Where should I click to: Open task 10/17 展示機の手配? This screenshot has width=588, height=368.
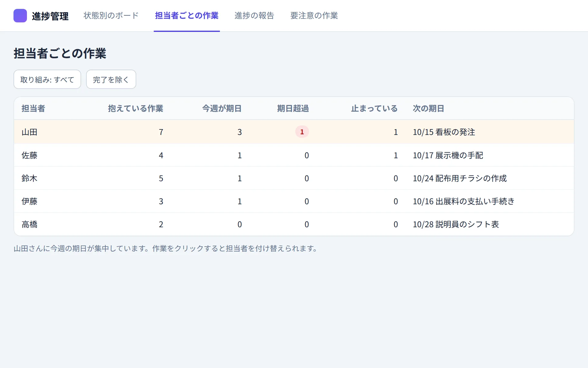(x=448, y=155)
